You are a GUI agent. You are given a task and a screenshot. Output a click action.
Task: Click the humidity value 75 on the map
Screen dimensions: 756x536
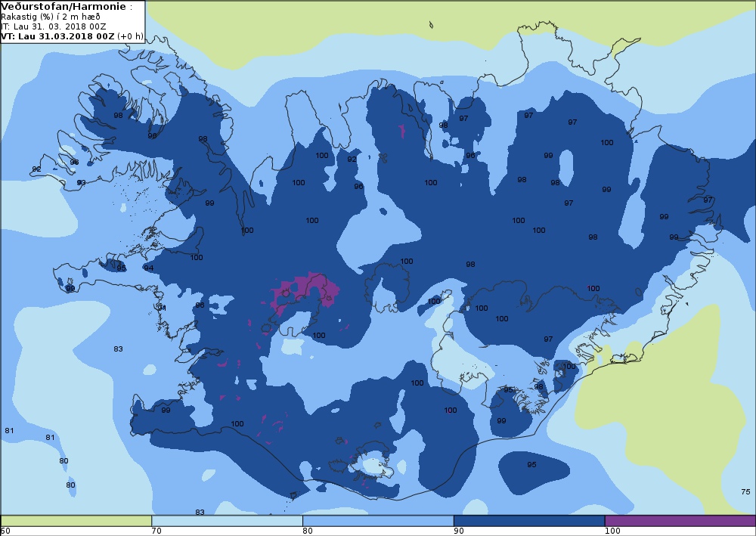pos(745,491)
